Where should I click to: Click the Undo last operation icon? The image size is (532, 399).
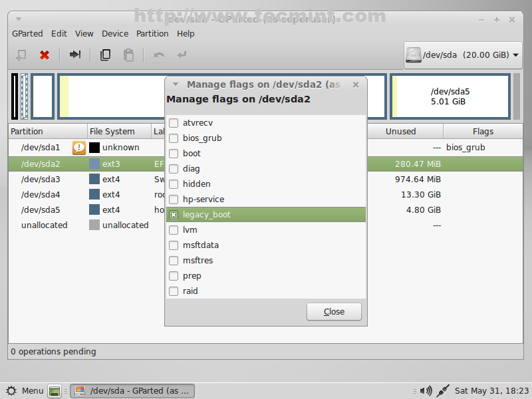pos(159,55)
